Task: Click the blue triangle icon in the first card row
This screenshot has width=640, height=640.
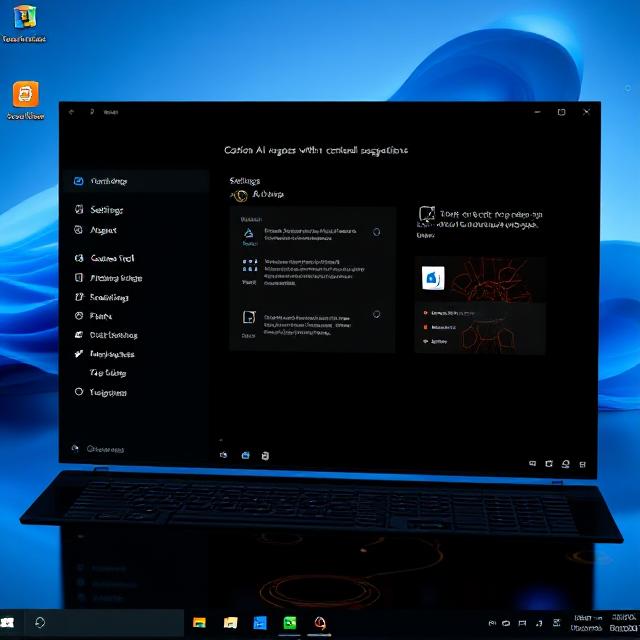Action: 249,233
